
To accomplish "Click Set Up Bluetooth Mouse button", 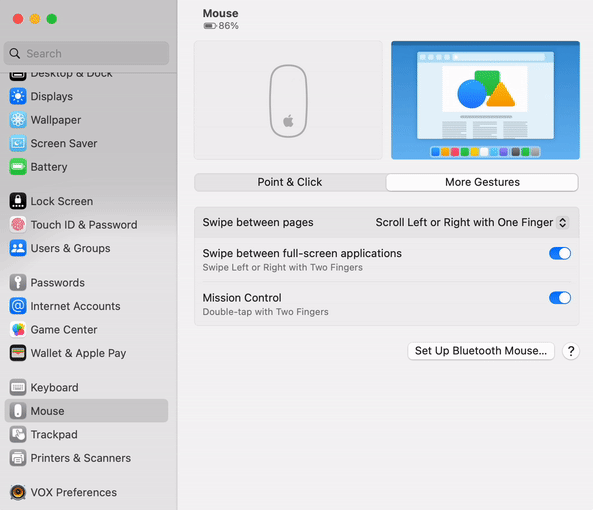I will click(481, 351).
